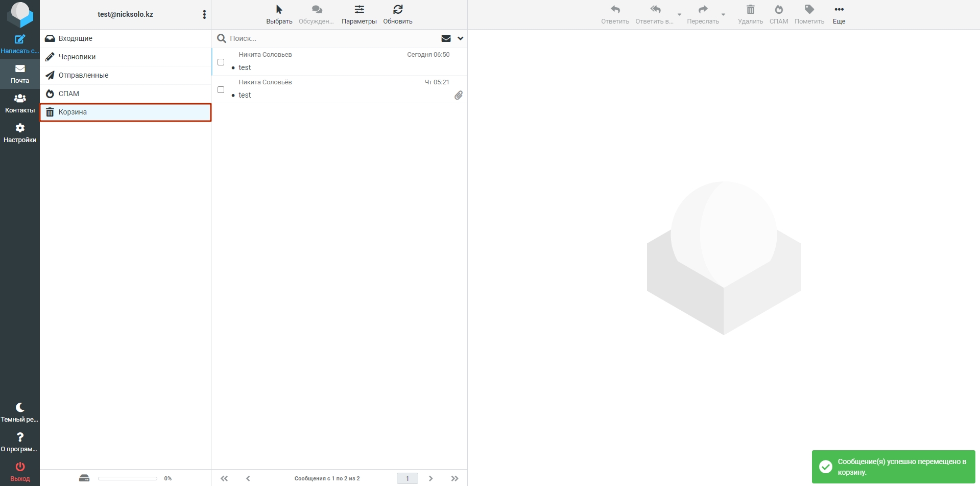Open Contacts (Контакты) section
The height and width of the screenshot is (486, 980).
point(20,104)
